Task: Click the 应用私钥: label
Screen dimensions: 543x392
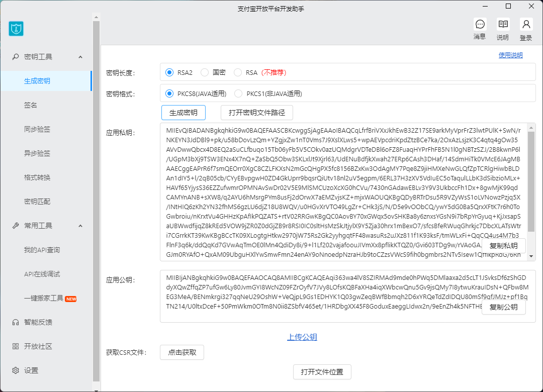Action: [120, 133]
